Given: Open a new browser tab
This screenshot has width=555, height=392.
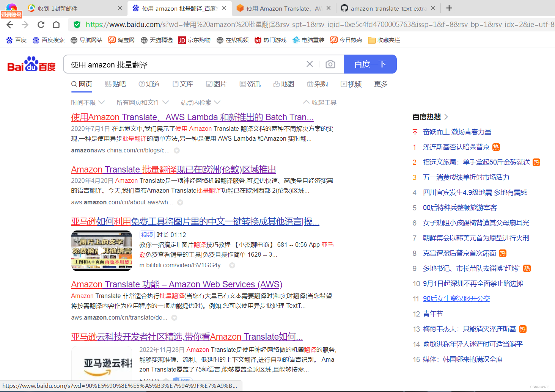Looking at the screenshot, I should click(449, 8).
